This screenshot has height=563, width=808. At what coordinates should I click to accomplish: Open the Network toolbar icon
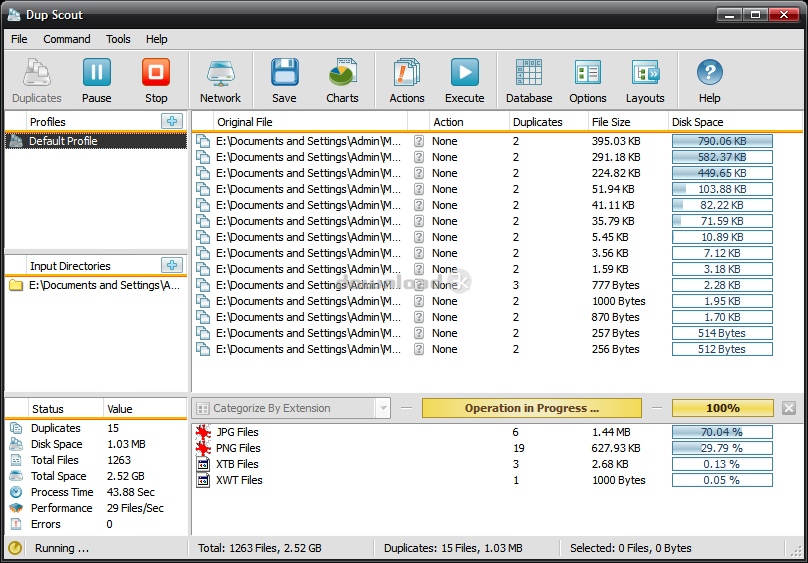pyautogui.click(x=221, y=81)
